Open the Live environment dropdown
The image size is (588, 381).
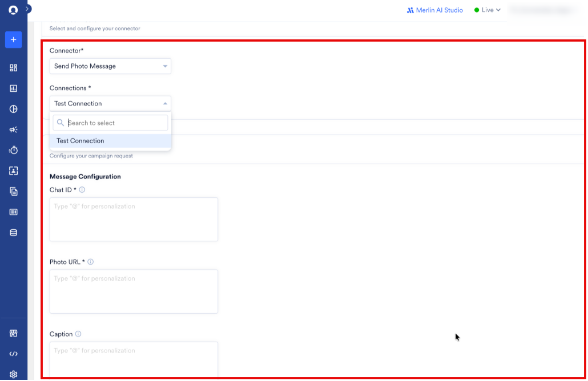(487, 10)
